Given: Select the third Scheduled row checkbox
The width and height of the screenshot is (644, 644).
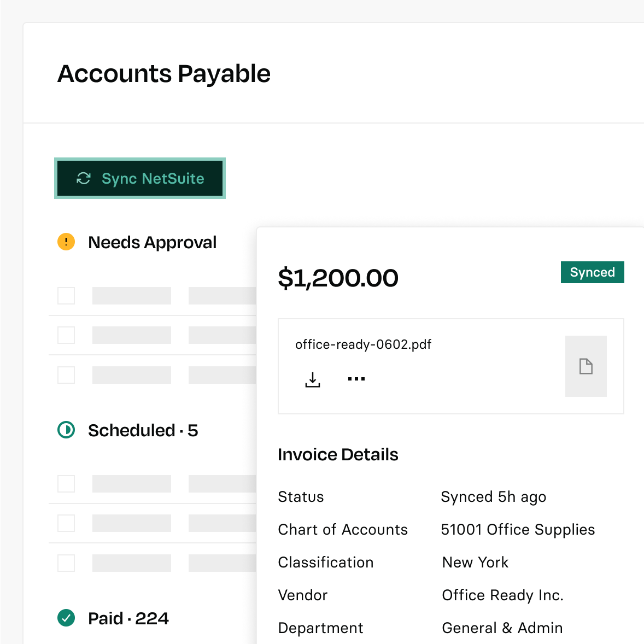Looking at the screenshot, I should point(66,563).
